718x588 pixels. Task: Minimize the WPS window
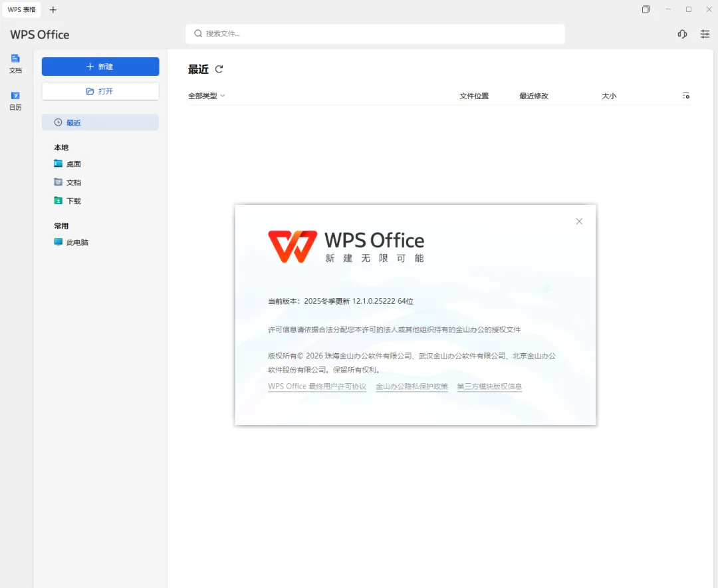(668, 9)
